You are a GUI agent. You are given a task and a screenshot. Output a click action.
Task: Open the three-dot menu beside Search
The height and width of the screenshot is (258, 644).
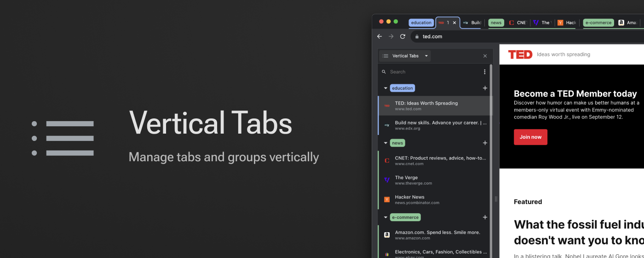pyautogui.click(x=484, y=72)
